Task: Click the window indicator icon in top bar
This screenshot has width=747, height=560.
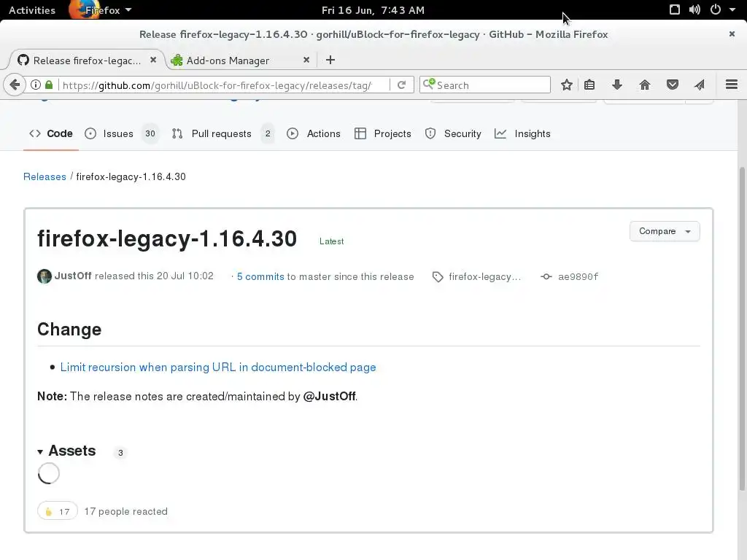Action: pyautogui.click(x=675, y=9)
